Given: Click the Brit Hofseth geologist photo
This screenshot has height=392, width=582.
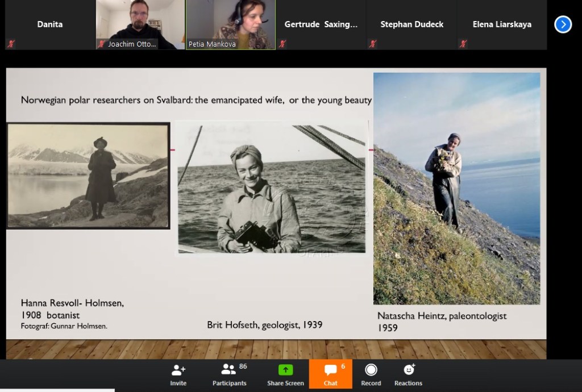Looking at the screenshot, I should click(x=271, y=189).
